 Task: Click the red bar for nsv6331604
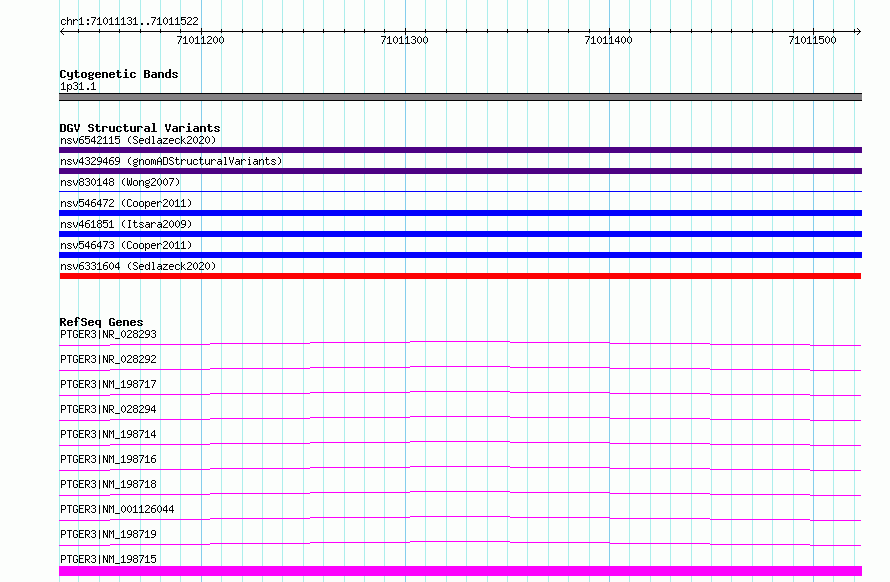tap(460, 276)
